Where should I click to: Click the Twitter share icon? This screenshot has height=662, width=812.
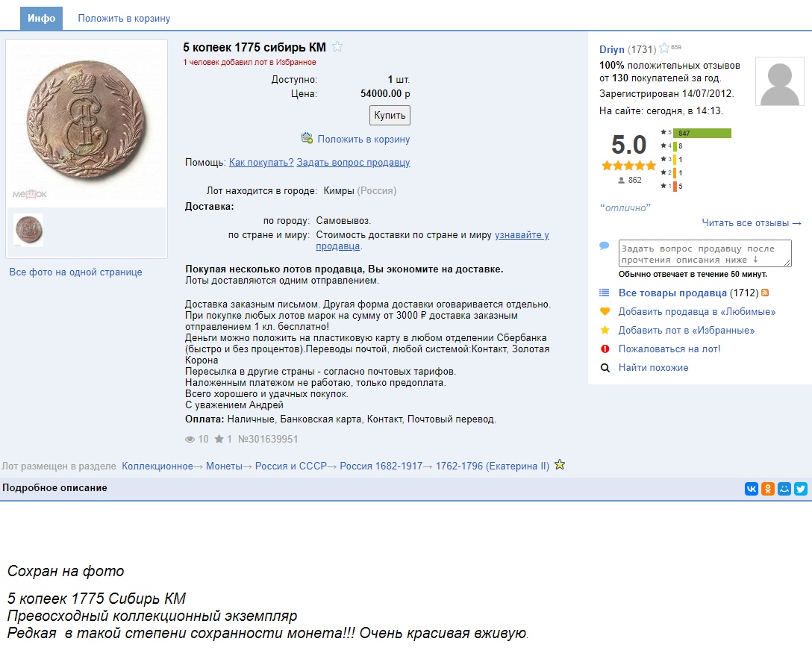[801, 489]
